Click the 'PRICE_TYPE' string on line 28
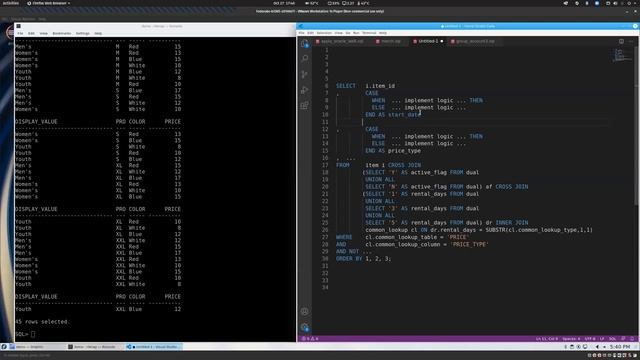 [469, 244]
